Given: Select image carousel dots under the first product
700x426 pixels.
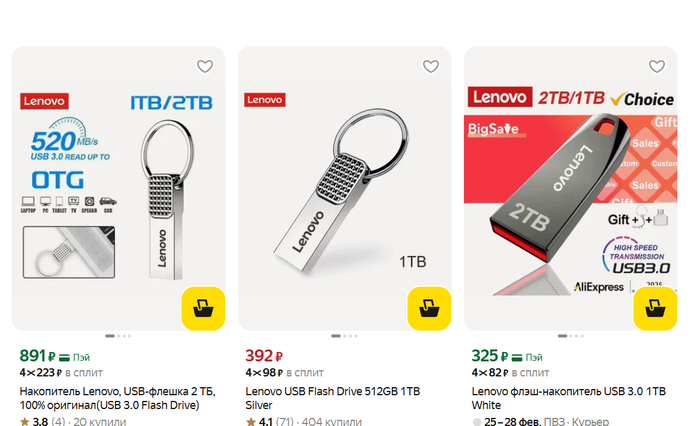Looking at the screenshot, I should click(x=118, y=336).
